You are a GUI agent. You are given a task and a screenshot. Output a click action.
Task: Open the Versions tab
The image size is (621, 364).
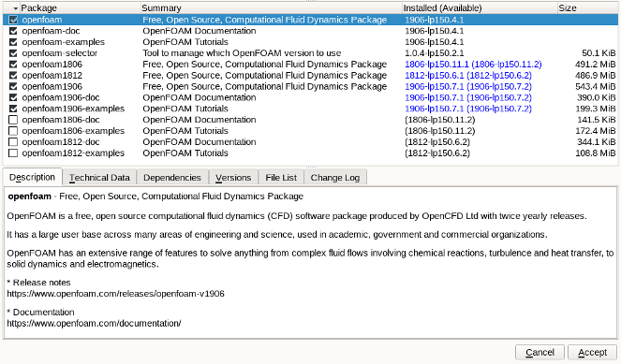(233, 178)
